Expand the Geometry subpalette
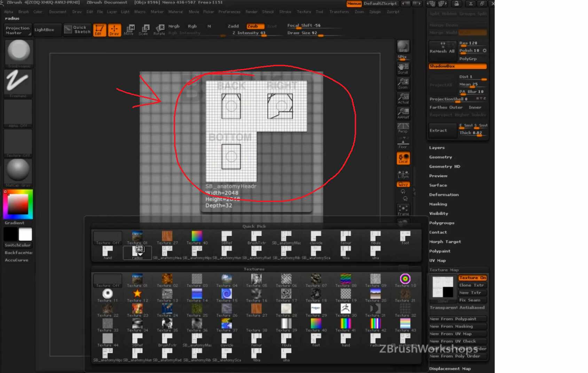The width and height of the screenshot is (588, 373). (440, 157)
